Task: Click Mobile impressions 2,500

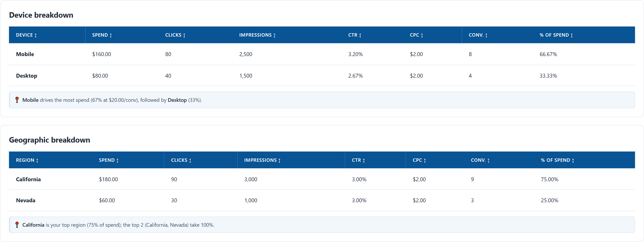Action: click(246, 54)
